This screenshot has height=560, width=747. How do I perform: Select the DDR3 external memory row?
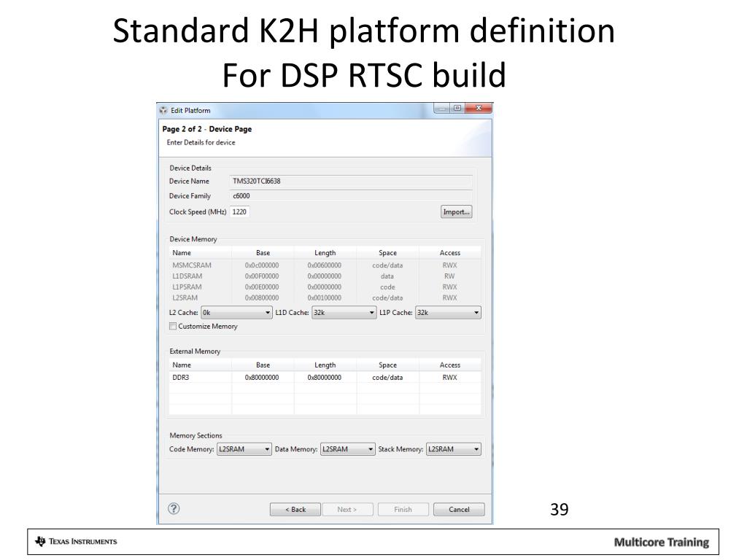point(325,378)
